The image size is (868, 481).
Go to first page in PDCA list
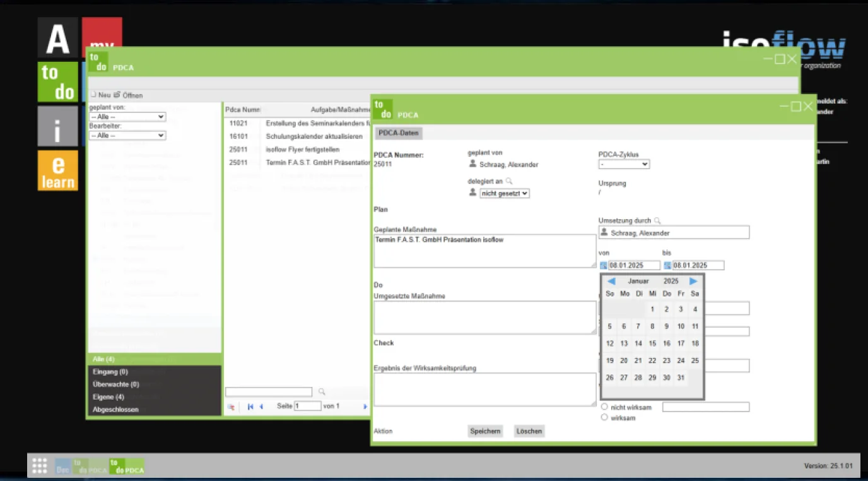pos(250,407)
